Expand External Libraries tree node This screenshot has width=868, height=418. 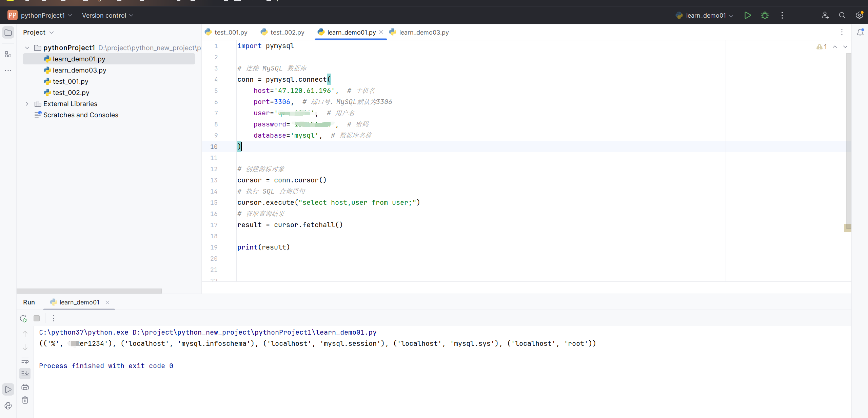[x=27, y=104]
